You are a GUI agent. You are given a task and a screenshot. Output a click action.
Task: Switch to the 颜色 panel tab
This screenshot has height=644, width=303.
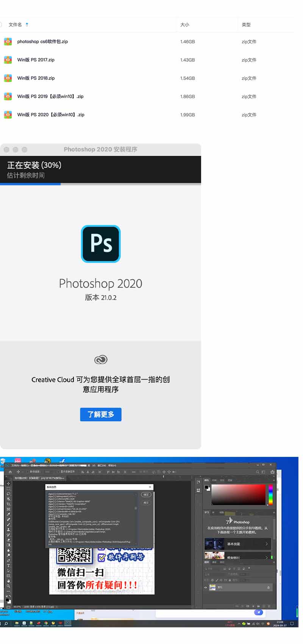pos(206,480)
